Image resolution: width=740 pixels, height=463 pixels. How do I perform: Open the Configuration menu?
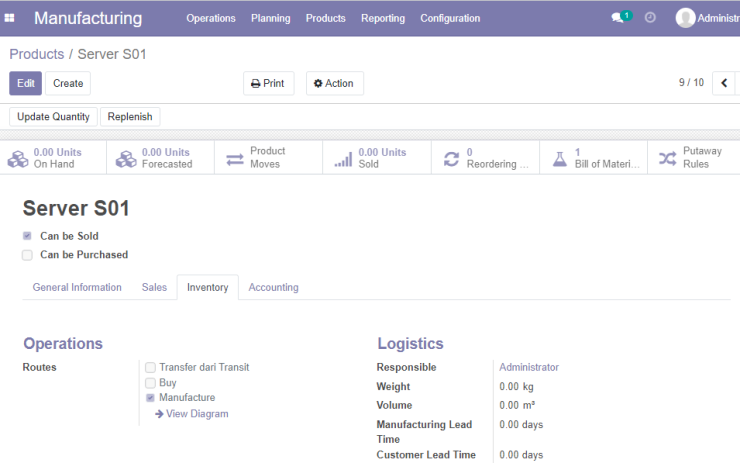pyautogui.click(x=450, y=18)
